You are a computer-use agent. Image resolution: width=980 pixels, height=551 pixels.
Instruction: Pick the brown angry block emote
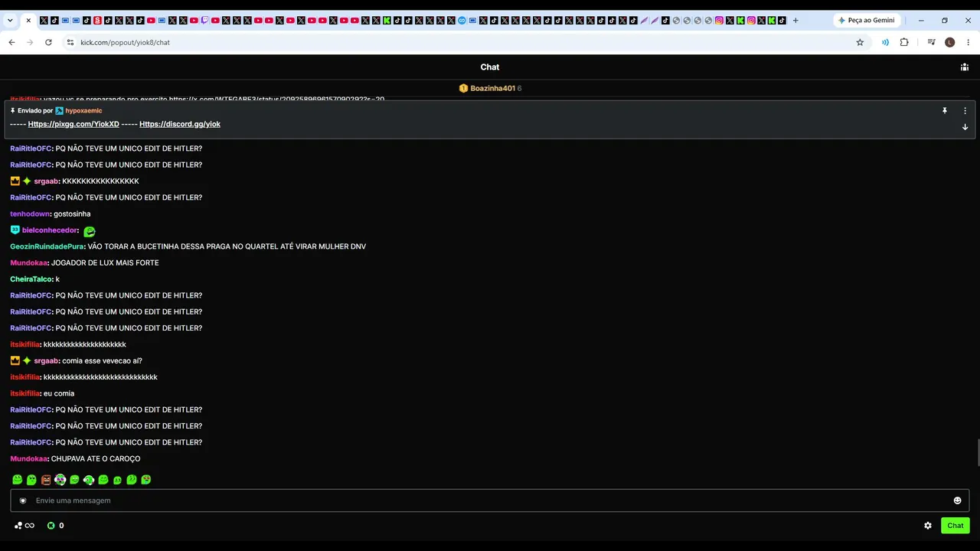click(46, 480)
